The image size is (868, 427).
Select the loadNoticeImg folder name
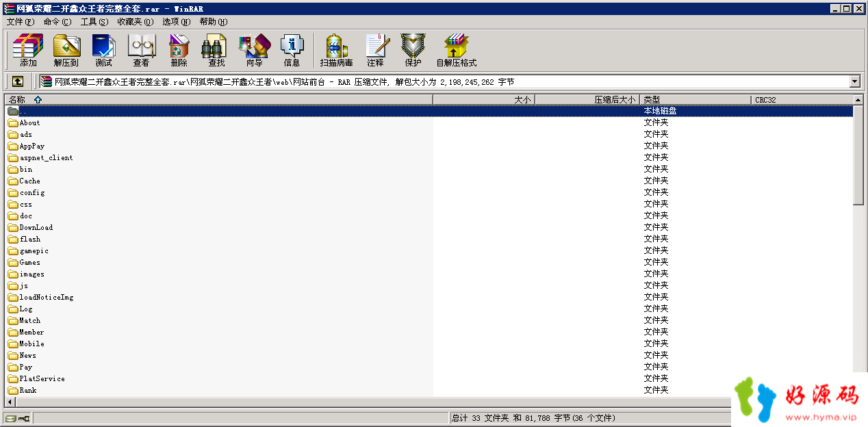point(47,298)
